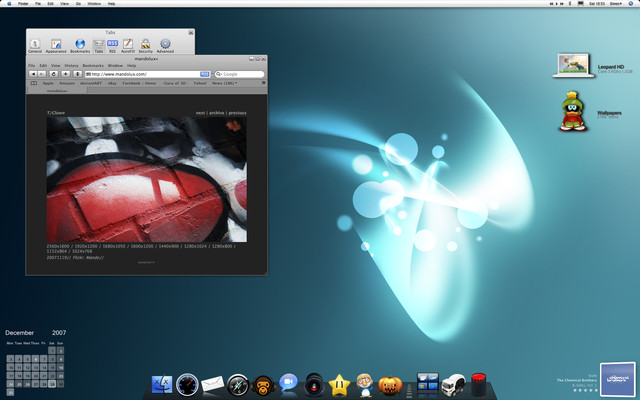Open the Appearance preferences pane

[56, 45]
